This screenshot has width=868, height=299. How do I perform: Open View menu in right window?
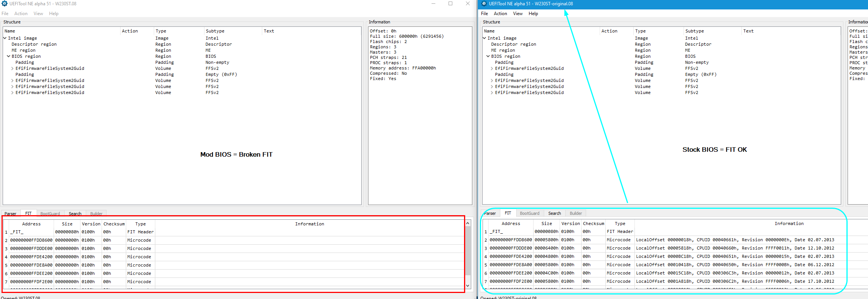tap(518, 14)
